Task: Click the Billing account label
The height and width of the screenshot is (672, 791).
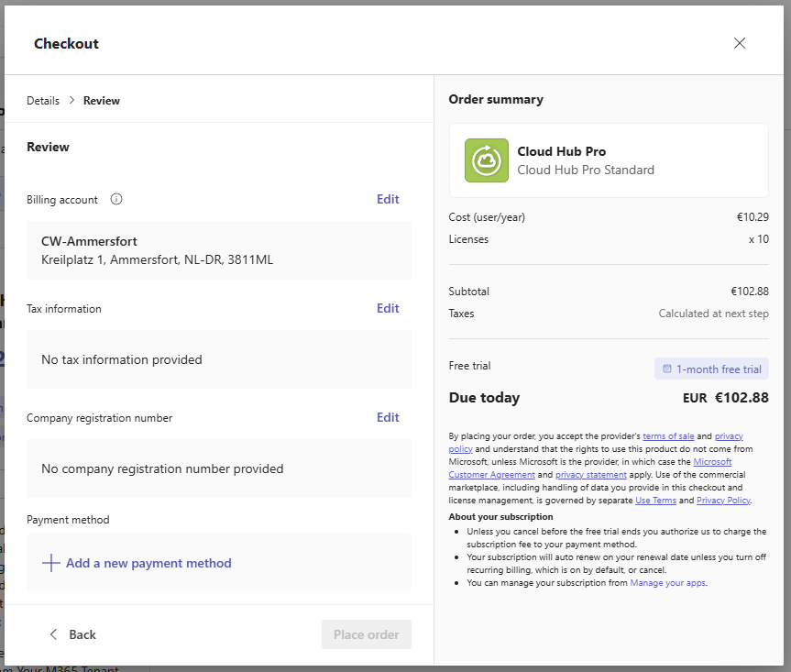Action: click(62, 200)
